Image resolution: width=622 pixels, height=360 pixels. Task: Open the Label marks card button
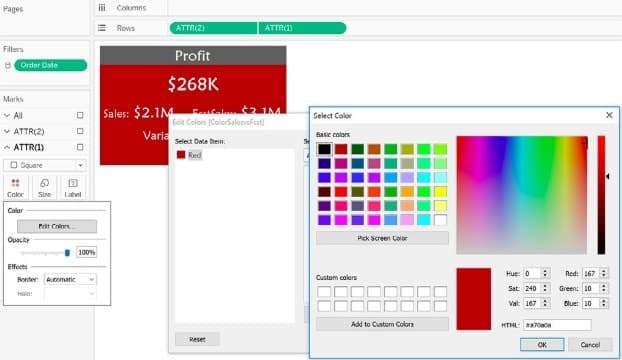click(73, 188)
